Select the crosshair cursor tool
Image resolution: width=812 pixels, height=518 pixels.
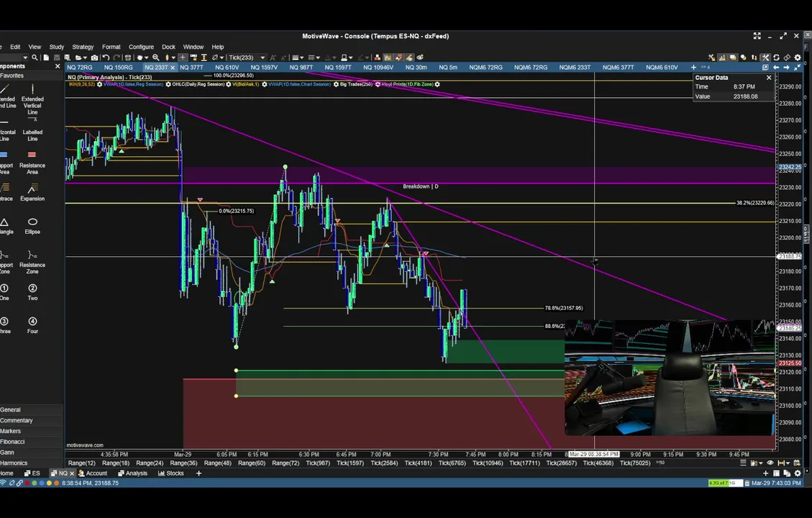click(183, 58)
